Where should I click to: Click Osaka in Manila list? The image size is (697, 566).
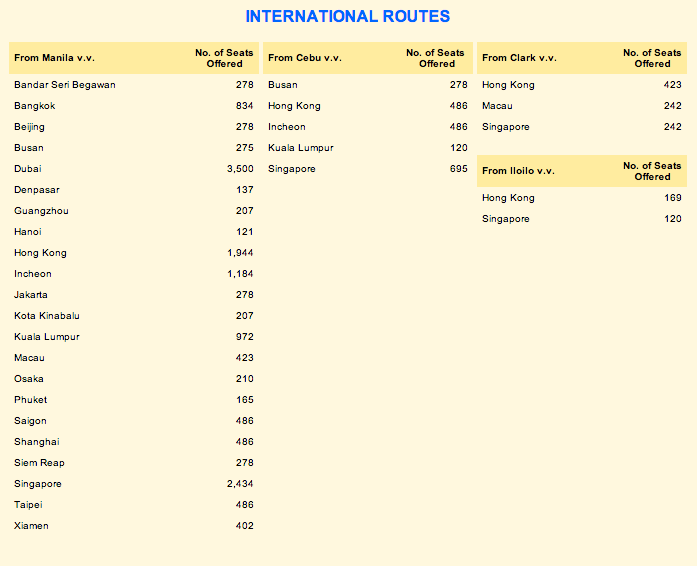(29, 379)
